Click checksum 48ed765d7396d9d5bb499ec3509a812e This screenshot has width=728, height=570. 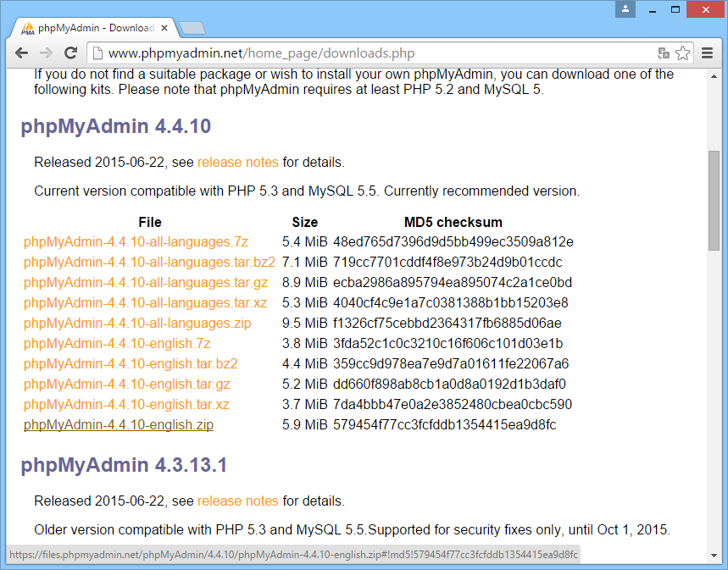[x=453, y=242]
